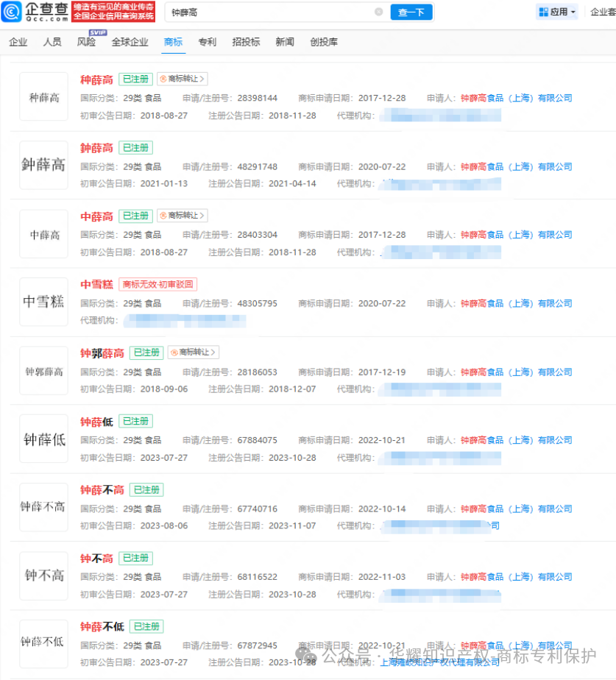Open applicant link in the 67884075 row
The image size is (616, 680).
[x=516, y=440]
